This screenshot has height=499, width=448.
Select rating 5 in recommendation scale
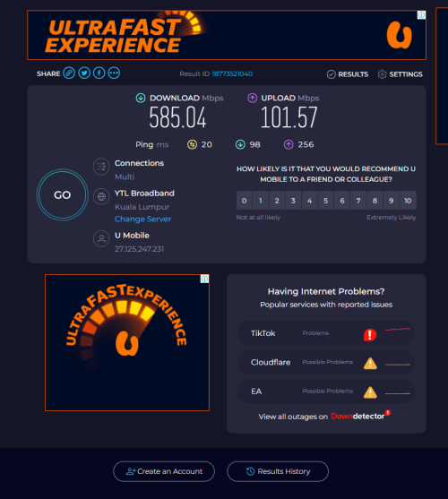click(x=326, y=201)
